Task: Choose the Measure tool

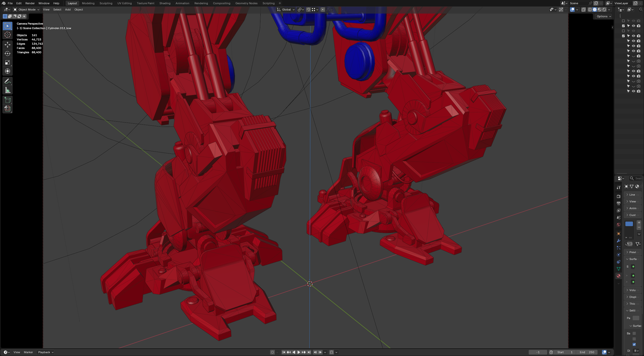Action: pyautogui.click(x=8, y=90)
